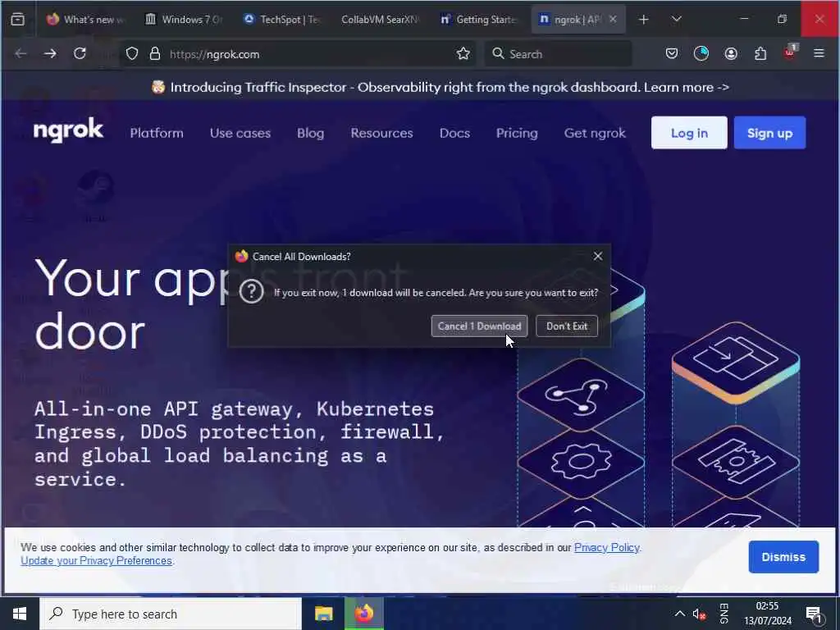This screenshot has width=840, height=630.
Task: Open the Extensions puzzle icon
Action: (x=760, y=53)
